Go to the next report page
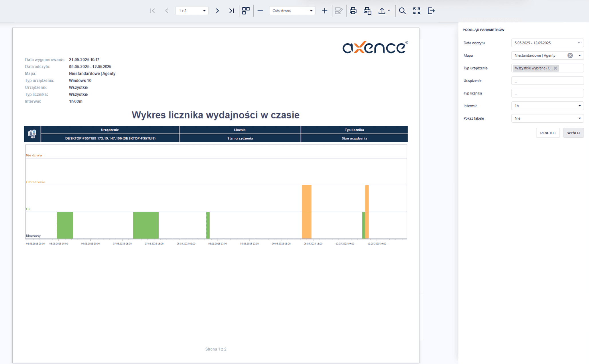The width and height of the screenshot is (589, 364). point(217,11)
